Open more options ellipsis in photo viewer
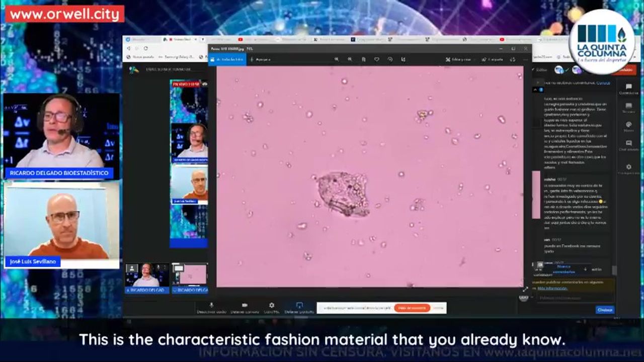The height and width of the screenshot is (362, 644). pos(525,59)
